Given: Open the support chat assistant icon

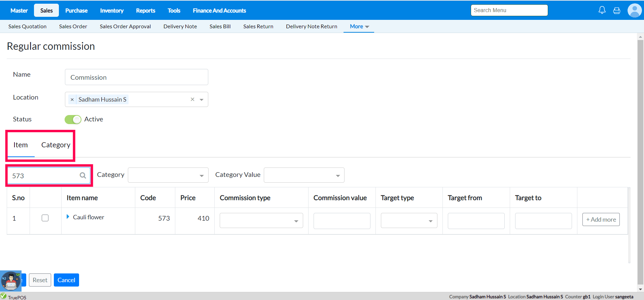Looking at the screenshot, I should pos(11,281).
